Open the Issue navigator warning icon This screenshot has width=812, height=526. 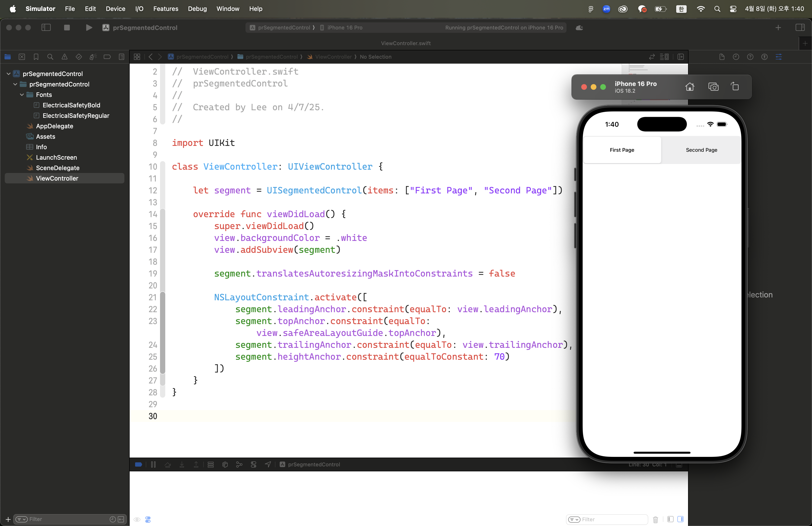click(x=65, y=57)
